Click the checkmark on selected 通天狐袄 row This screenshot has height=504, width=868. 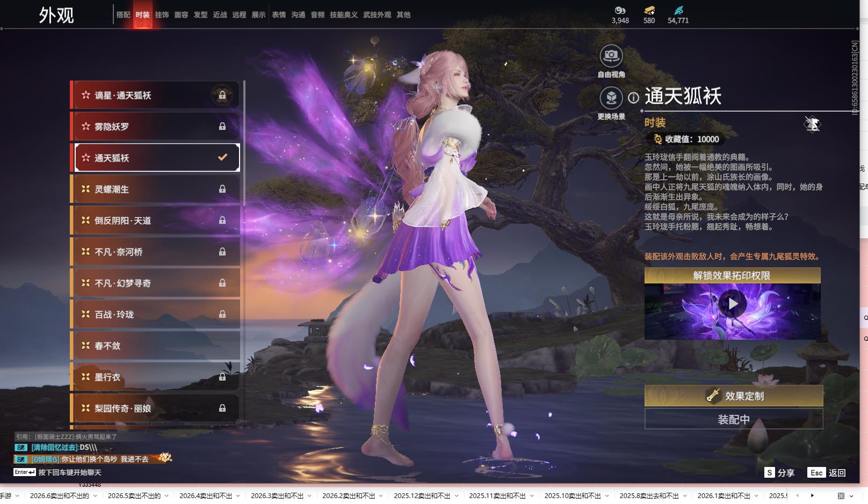point(222,157)
